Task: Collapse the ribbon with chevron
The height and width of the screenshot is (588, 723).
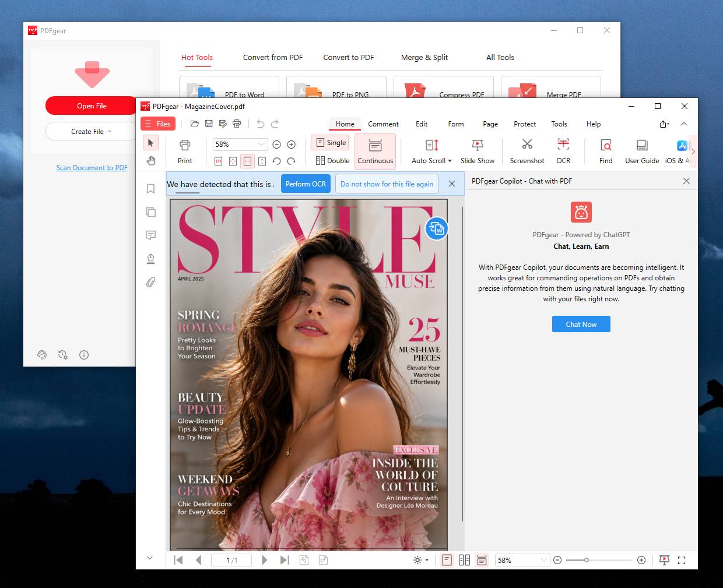Action: 684,124
